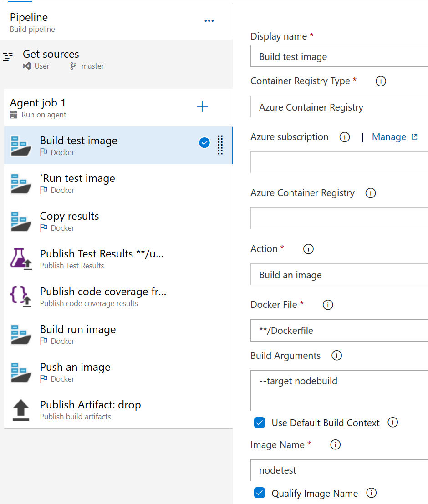This screenshot has width=428, height=504.
Task: Click the Docker icon for Push an image
Action: [x=21, y=372]
